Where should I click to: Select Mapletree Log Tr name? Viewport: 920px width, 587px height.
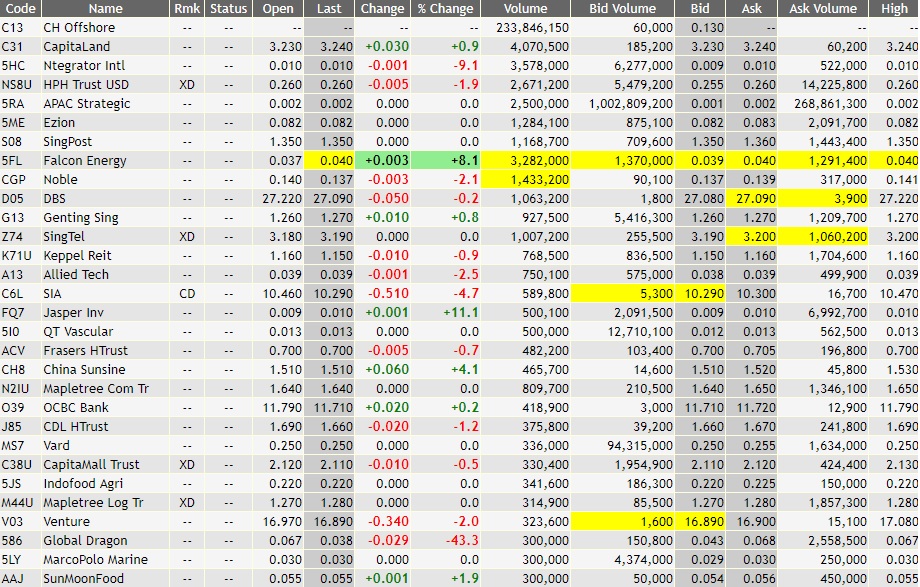click(x=93, y=502)
